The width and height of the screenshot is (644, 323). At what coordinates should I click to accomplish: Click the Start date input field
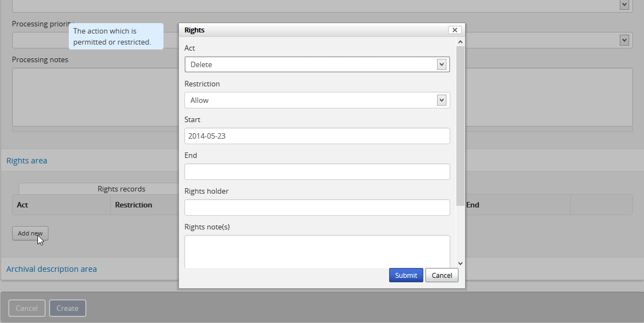(x=316, y=136)
